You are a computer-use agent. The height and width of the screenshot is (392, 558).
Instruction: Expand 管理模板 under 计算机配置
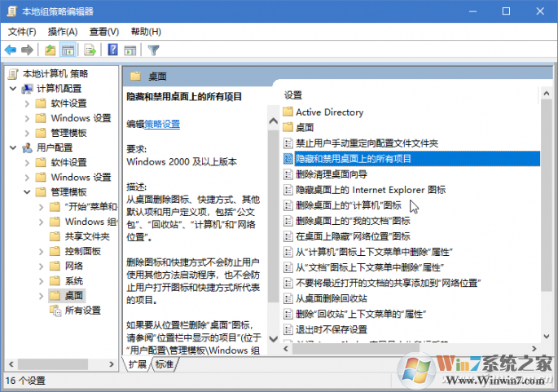tap(27, 133)
